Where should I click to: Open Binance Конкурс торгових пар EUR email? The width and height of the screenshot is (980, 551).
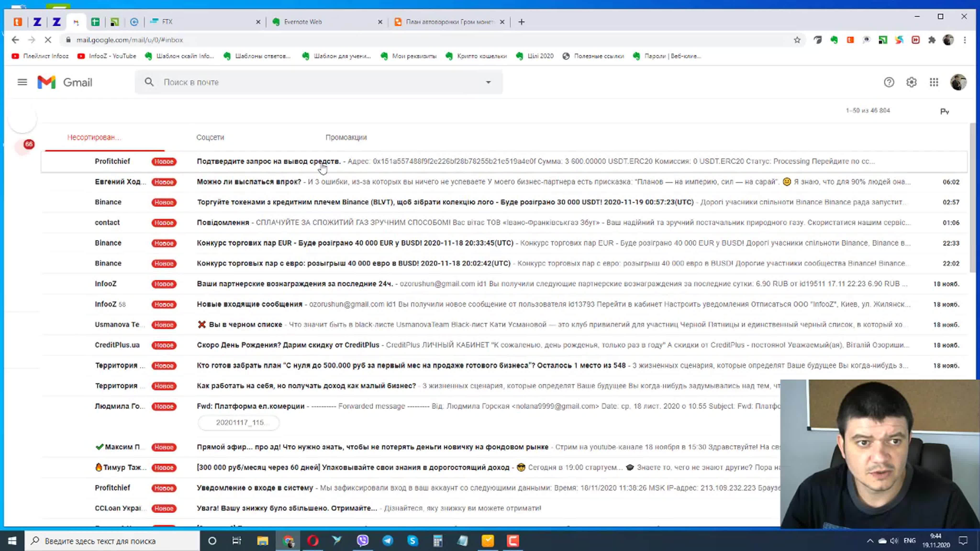tap(504, 243)
